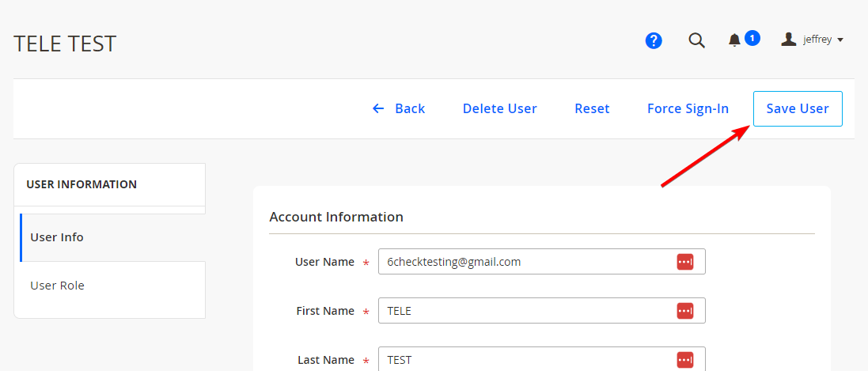Click the Delete User button
Screen dimensions: 868x371
click(x=500, y=108)
